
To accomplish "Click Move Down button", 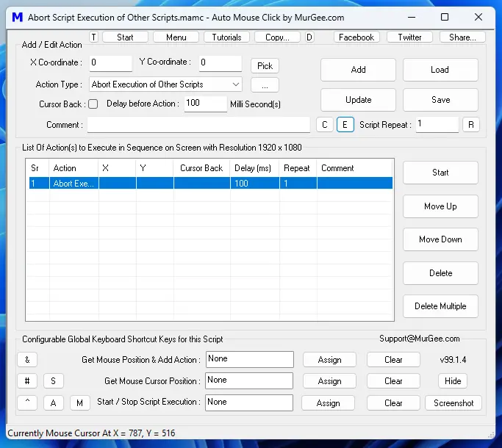I will [440, 239].
